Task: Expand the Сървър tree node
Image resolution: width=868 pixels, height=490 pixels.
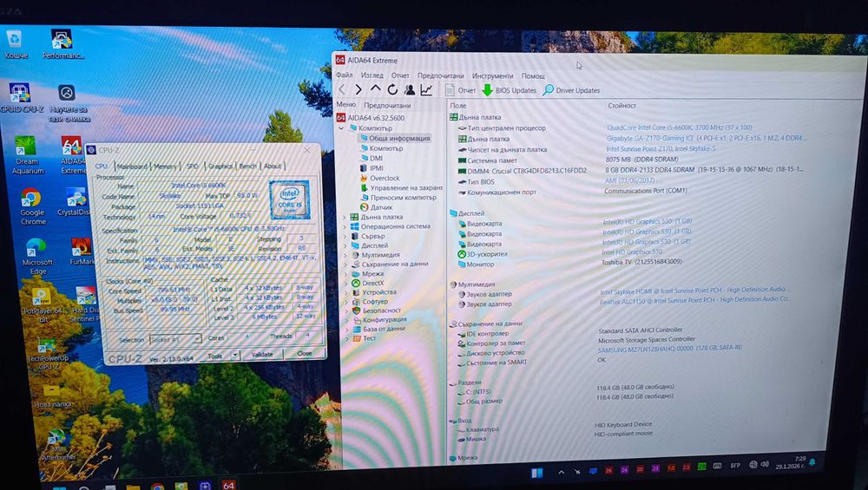Action: [x=346, y=236]
